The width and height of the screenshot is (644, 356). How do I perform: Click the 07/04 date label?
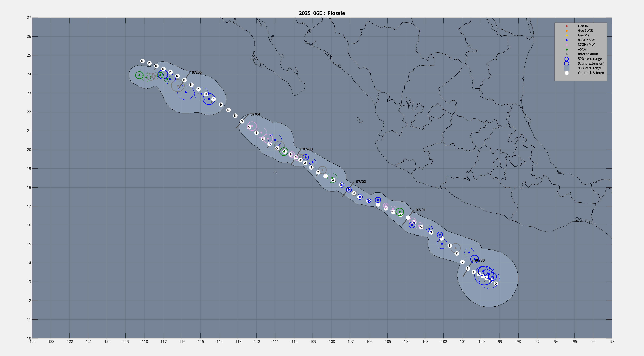click(x=255, y=114)
